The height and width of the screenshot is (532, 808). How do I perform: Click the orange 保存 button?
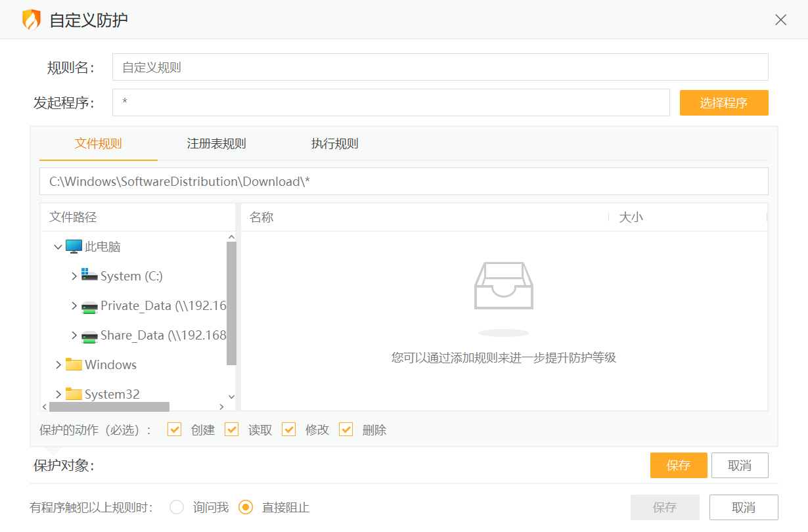coord(679,466)
